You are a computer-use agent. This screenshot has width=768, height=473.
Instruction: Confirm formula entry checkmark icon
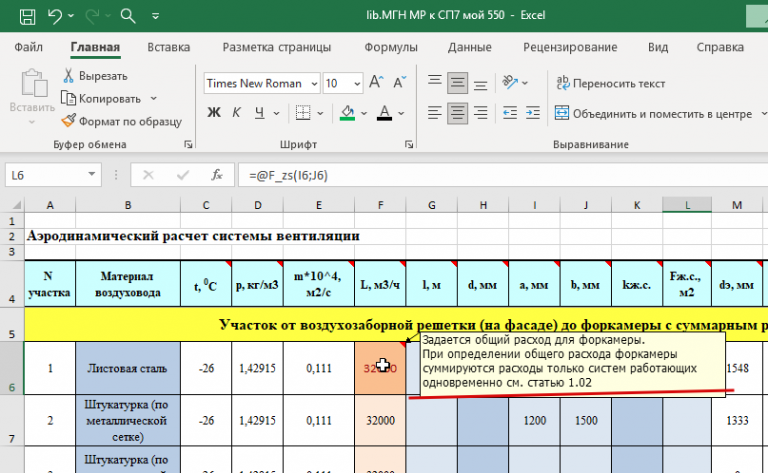[x=183, y=175]
